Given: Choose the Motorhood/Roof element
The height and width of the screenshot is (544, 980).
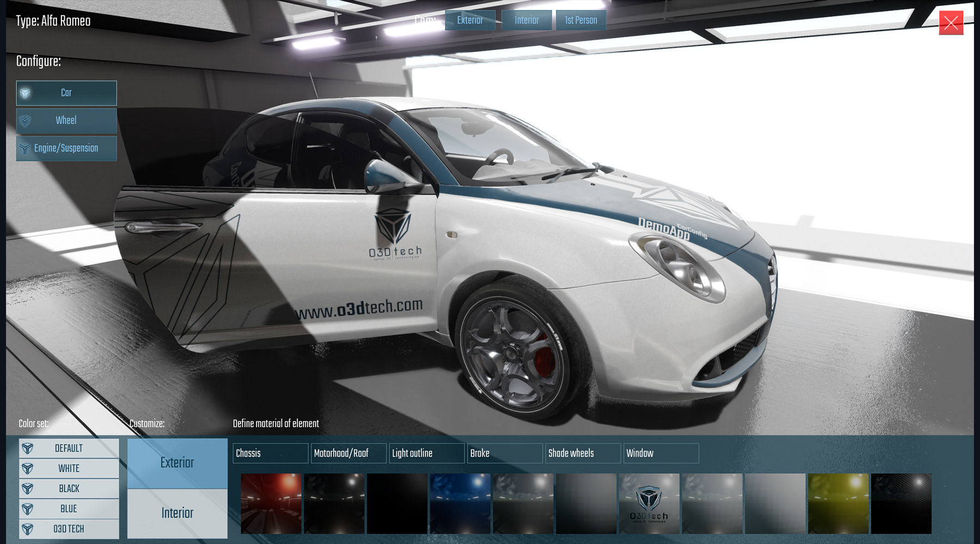Looking at the screenshot, I should pos(348,453).
